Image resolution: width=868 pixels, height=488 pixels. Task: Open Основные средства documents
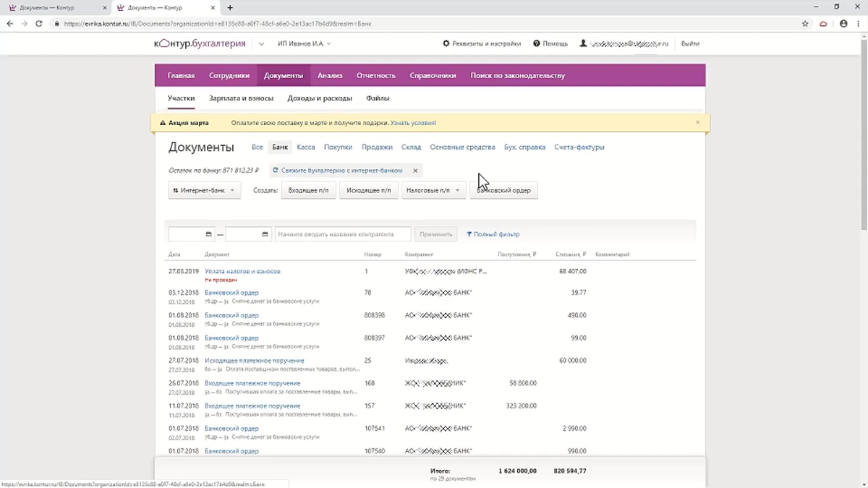[x=463, y=147]
